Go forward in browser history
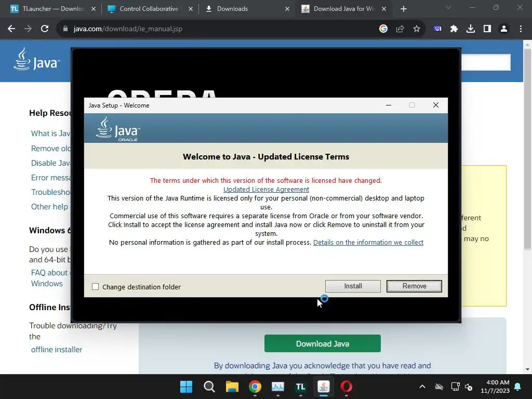Image resolution: width=532 pixels, height=399 pixels. (28, 29)
